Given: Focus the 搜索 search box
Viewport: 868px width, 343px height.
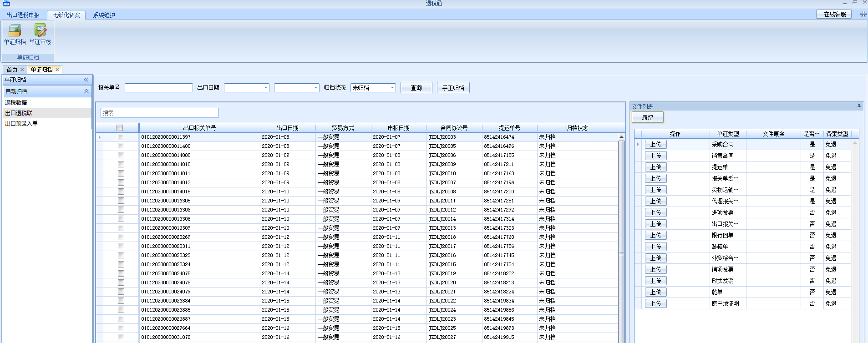Looking at the screenshot, I should pos(160,113).
